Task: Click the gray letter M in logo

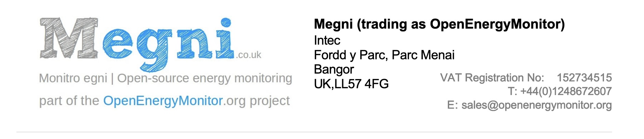Action: coord(69,38)
